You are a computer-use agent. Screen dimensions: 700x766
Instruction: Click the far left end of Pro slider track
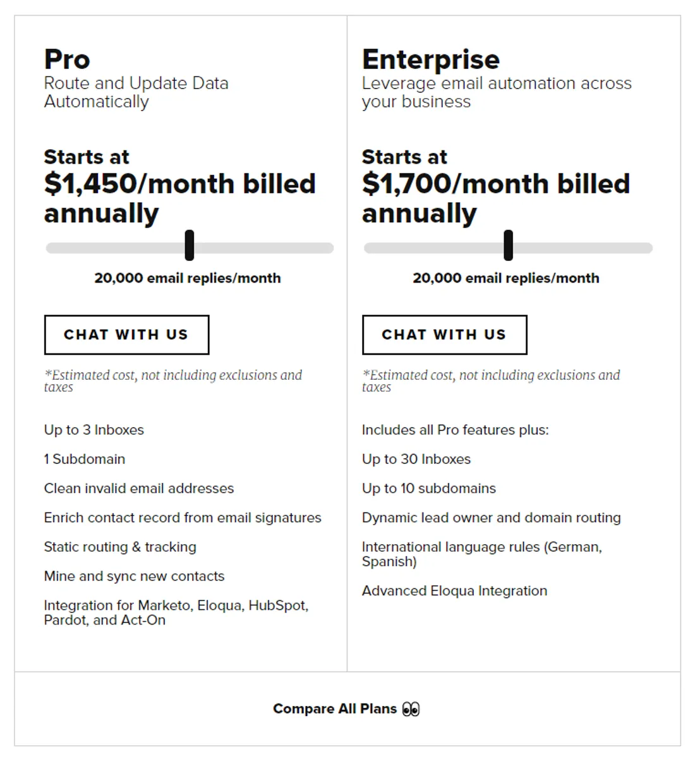[x=51, y=248]
